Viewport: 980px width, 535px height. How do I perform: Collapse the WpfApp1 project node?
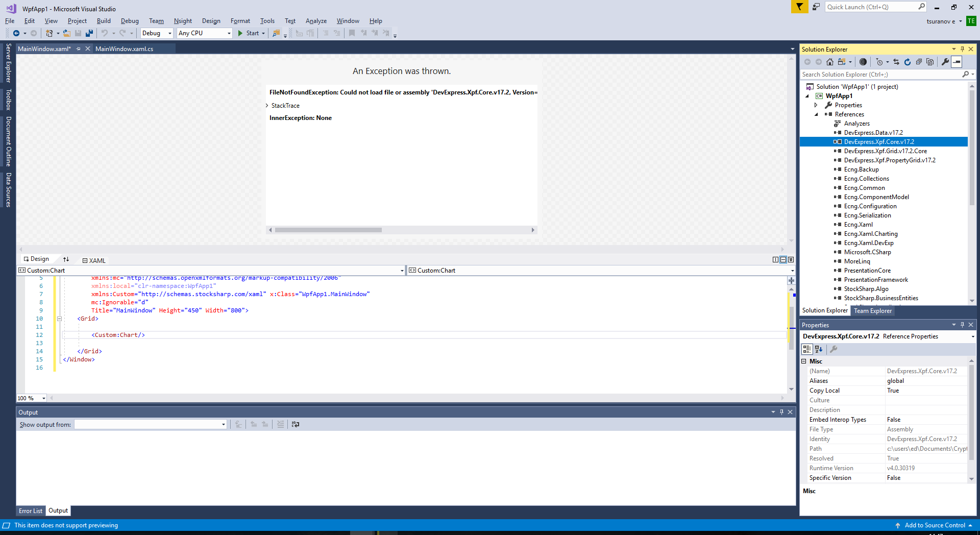pyautogui.click(x=807, y=96)
